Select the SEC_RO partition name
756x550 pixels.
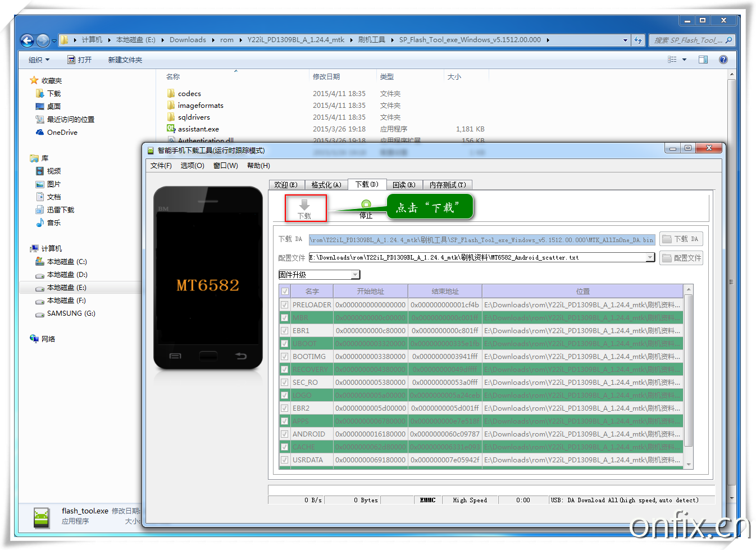pos(305,382)
